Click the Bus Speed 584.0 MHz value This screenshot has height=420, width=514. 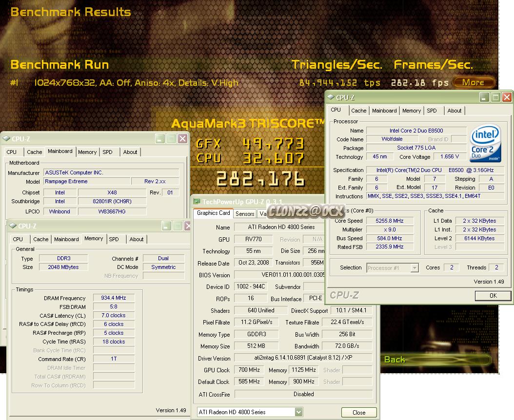(390, 238)
